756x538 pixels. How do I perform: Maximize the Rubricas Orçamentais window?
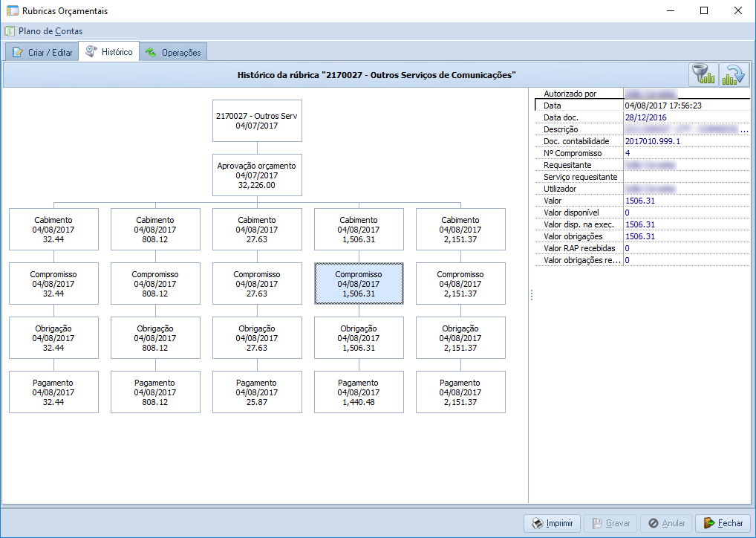tap(704, 10)
